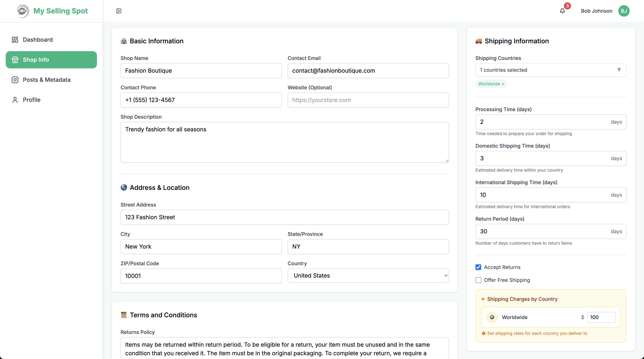Viewport: 644px width, 359px height.
Task: Open the notification bell
Action: click(x=562, y=11)
